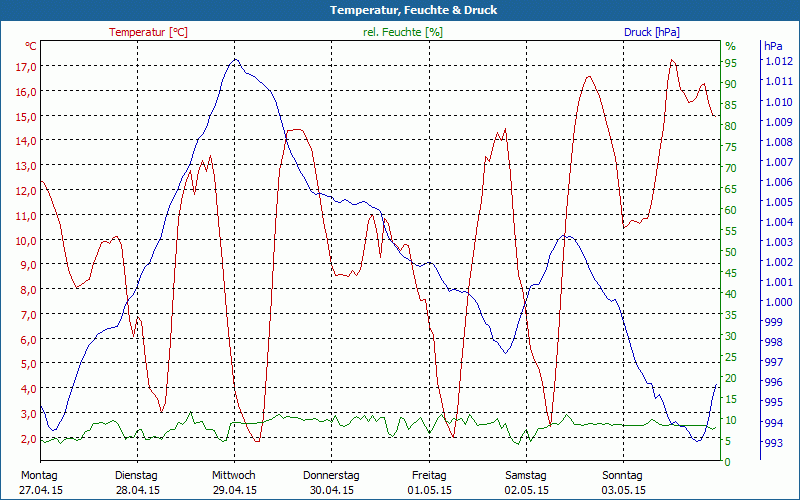Select the Sonntag 03.05.15 date marker
This screenshot has height=500, width=800.
pyautogui.click(x=624, y=482)
